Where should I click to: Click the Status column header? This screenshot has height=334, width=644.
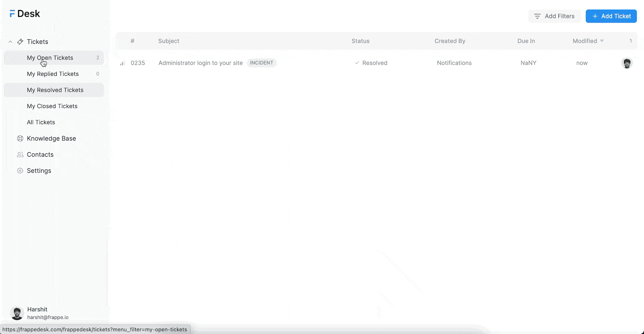(360, 41)
